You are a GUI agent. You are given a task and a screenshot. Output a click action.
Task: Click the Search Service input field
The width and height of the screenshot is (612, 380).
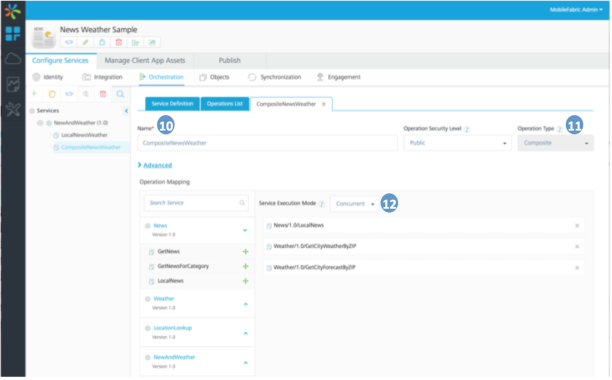coord(196,203)
